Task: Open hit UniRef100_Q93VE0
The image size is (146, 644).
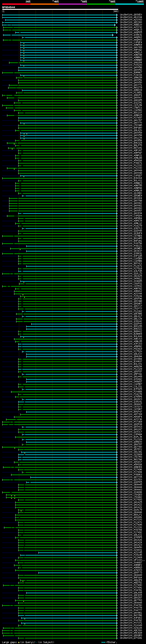Action: tap(131, 15)
